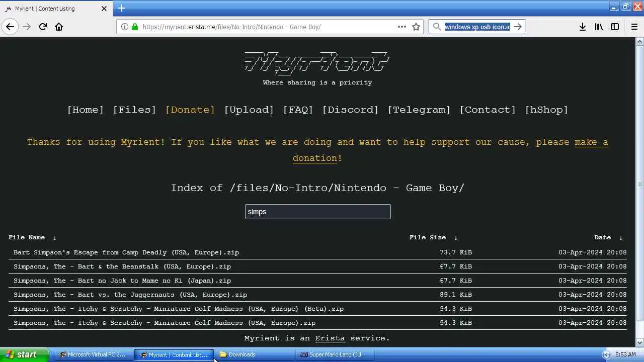Open the [Donate] navigation link

[x=190, y=110]
